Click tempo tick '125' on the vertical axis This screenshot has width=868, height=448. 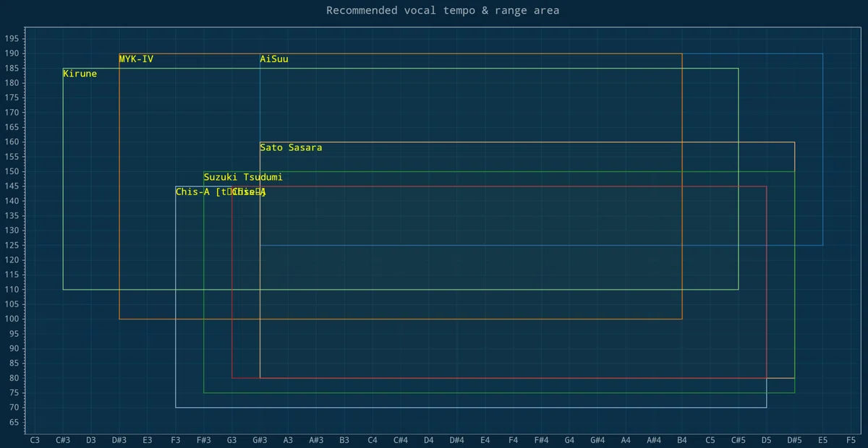(12, 246)
